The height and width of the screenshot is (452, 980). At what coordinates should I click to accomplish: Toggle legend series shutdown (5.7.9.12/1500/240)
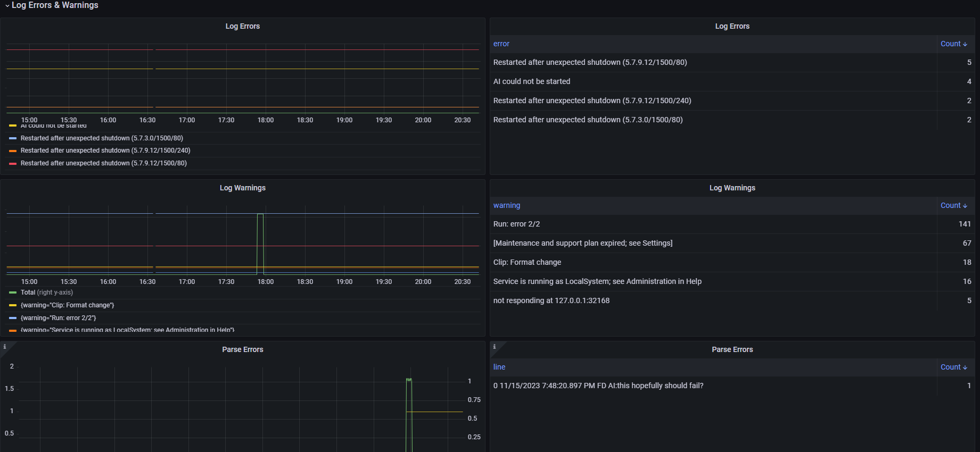(x=105, y=150)
